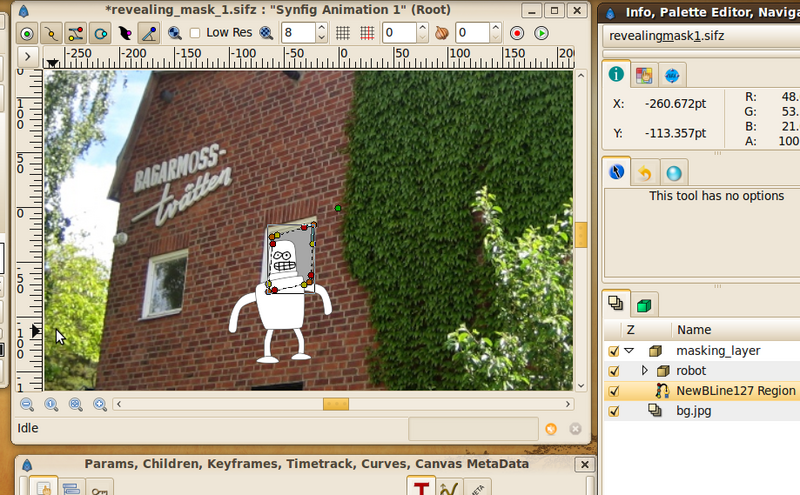This screenshot has width=800, height=495.
Task: Open the Layers tab
Action: tap(616, 304)
